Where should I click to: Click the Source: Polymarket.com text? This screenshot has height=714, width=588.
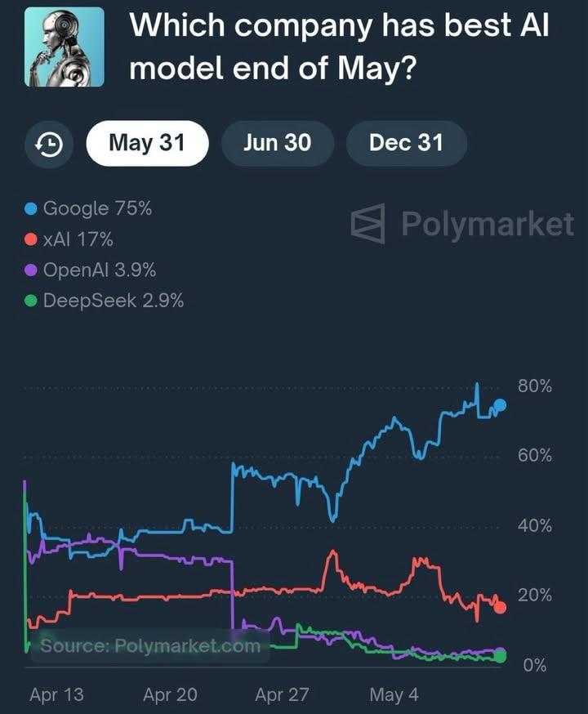pos(150,646)
